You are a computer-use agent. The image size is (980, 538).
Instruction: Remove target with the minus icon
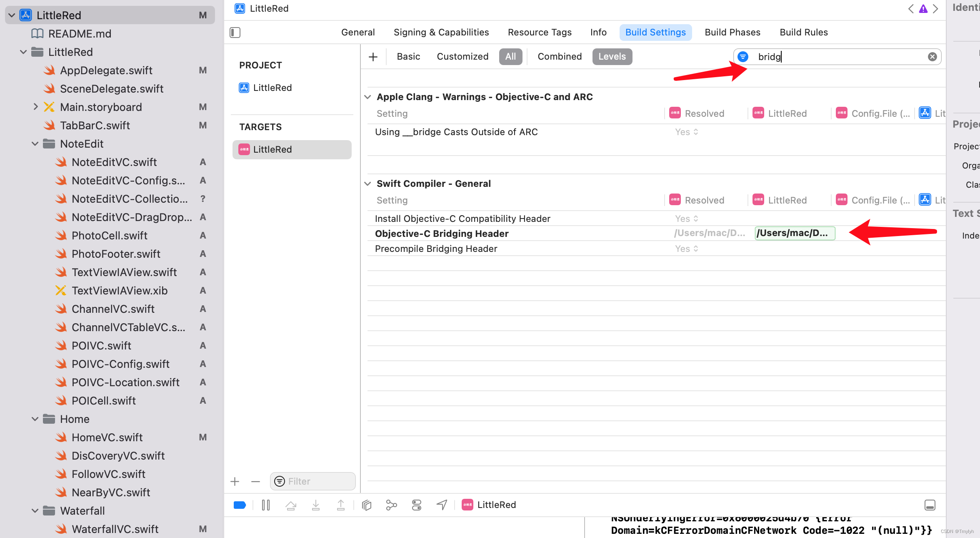(x=255, y=482)
